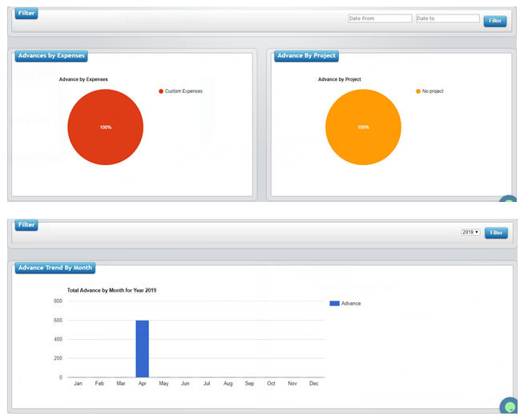Click the No project legend text
524x420 pixels.
click(x=433, y=91)
